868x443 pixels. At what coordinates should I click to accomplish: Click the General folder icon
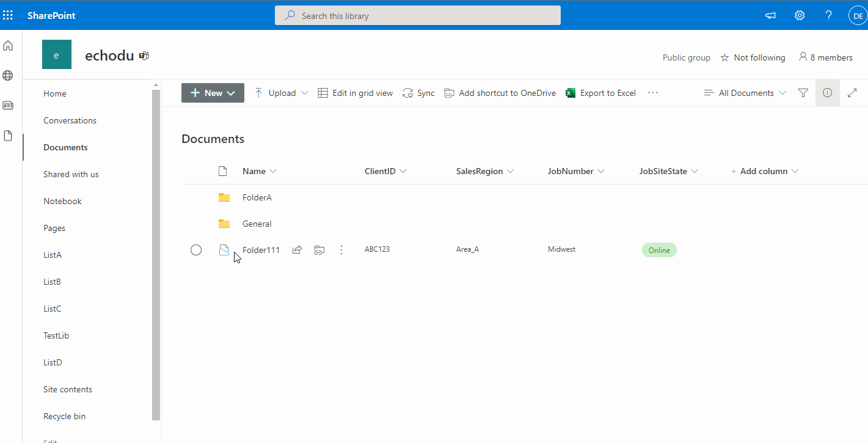coord(224,224)
